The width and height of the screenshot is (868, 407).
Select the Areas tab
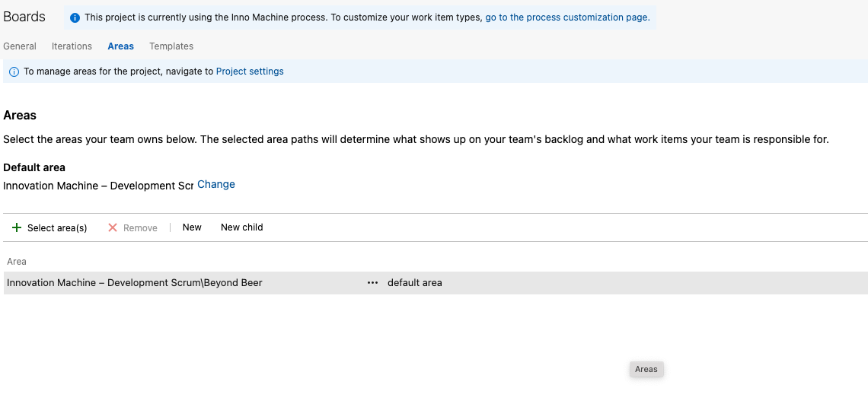click(x=120, y=46)
